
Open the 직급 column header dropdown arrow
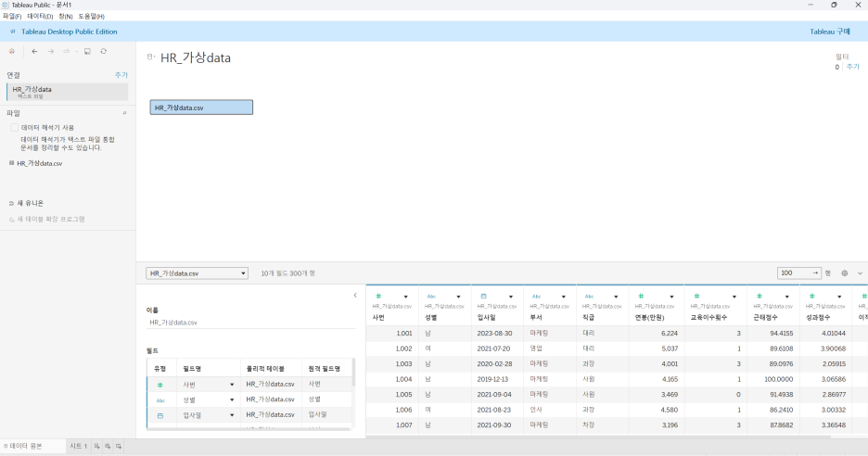point(616,297)
